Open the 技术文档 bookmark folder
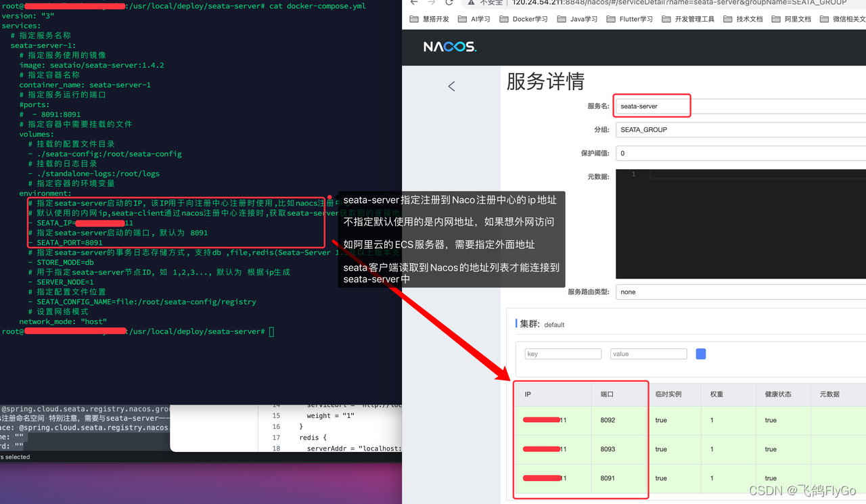This screenshot has height=504, width=866. tap(743, 19)
